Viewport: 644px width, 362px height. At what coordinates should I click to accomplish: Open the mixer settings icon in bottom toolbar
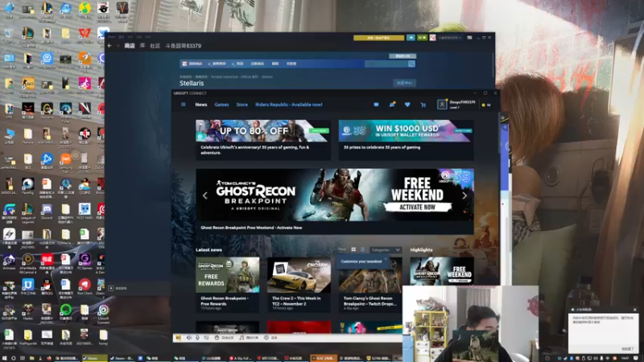pyautogui.click(x=206, y=337)
